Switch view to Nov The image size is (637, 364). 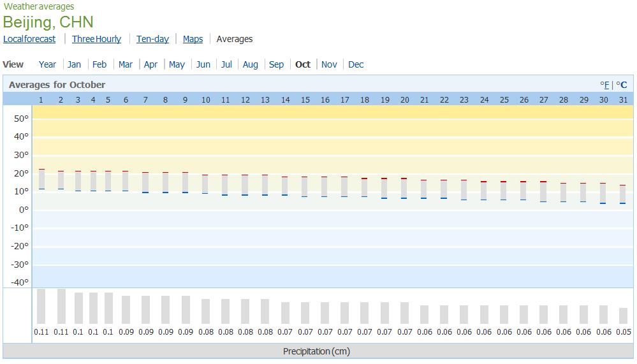[x=329, y=64]
